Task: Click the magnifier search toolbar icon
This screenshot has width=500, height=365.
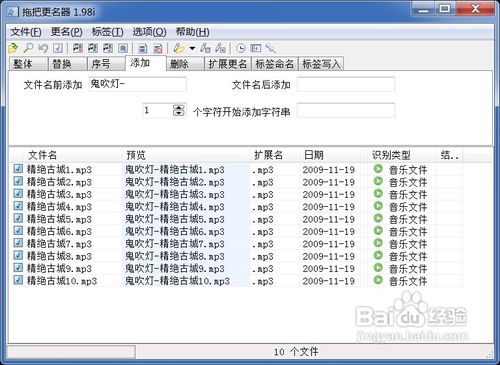Action: pyautogui.click(x=29, y=49)
